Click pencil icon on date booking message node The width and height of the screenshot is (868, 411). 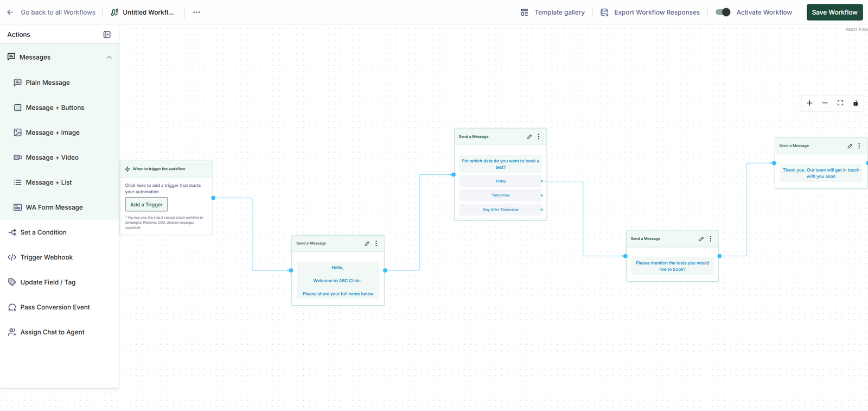coord(529,137)
